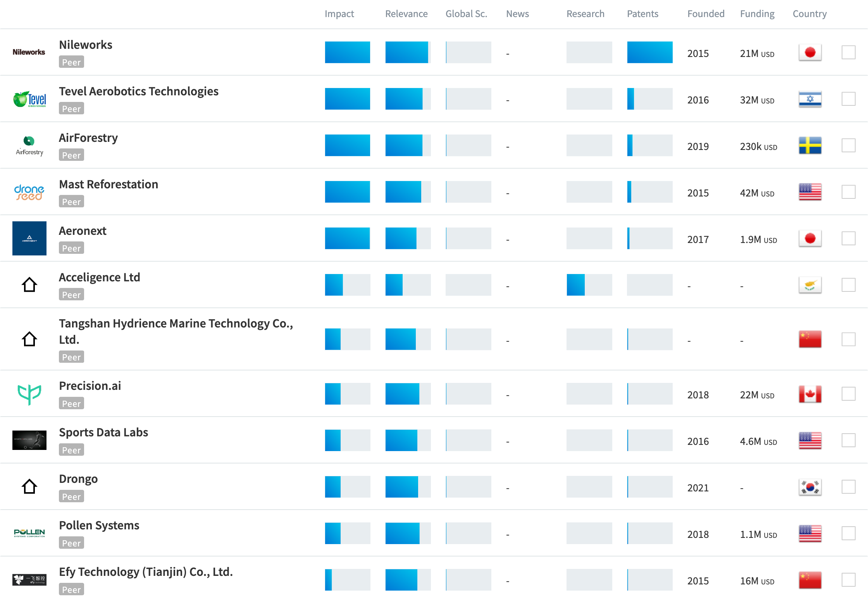
Task: Click the Pollen Systems logo
Action: tap(29, 533)
